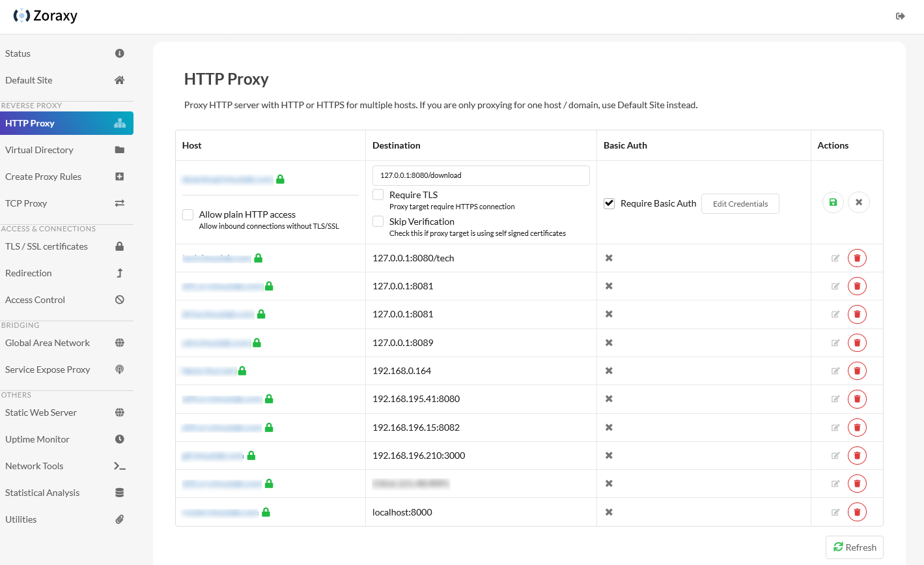Click the Edit Credentials button
Screen dimensions: 924x565
[x=740, y=203]
